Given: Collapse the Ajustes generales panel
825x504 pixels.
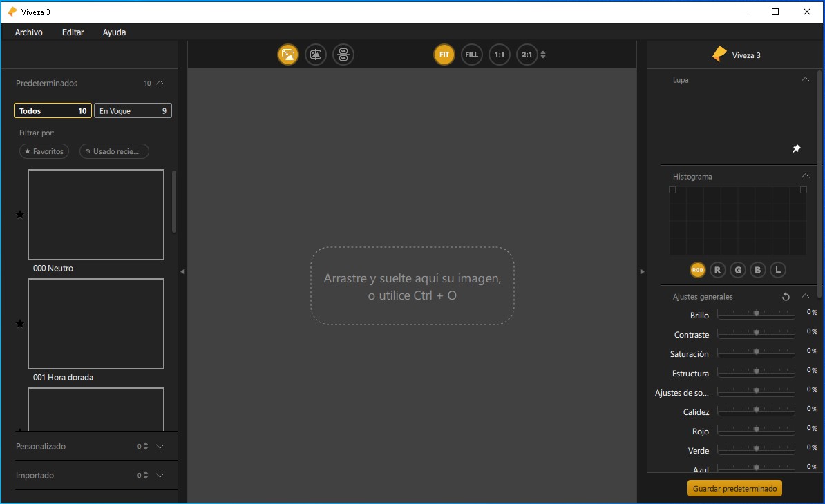Looking at the screenshot, I should click(805, 296).
